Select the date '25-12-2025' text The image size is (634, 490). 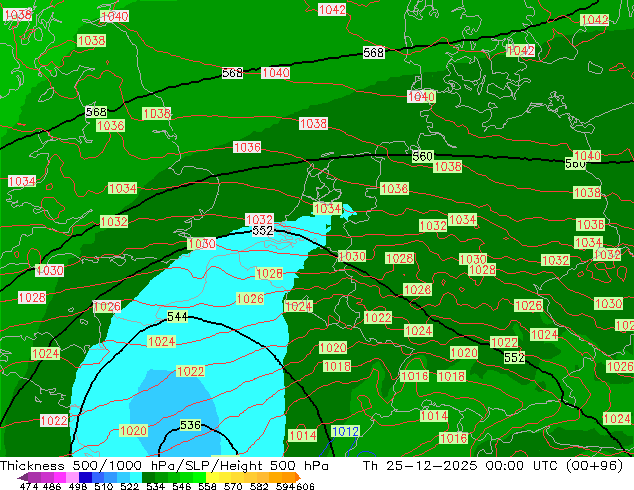pos(431,466)
